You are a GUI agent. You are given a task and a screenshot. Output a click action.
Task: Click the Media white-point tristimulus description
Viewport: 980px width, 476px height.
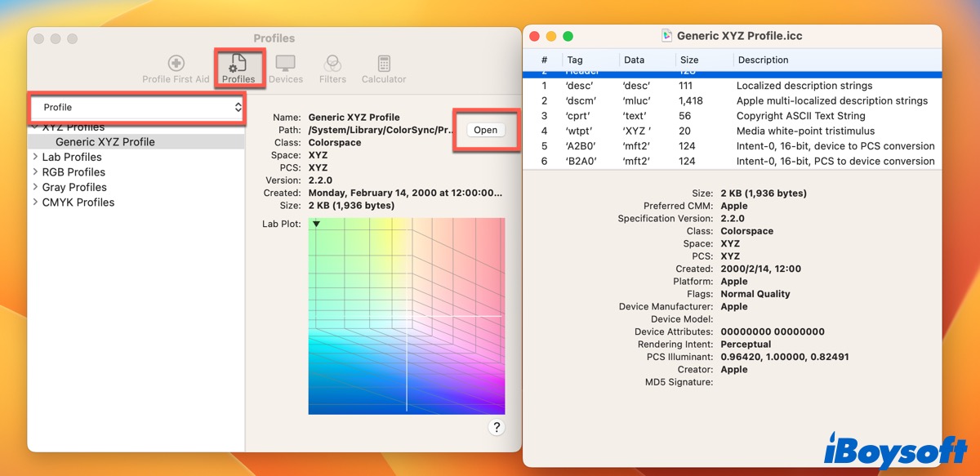point(805,131)
